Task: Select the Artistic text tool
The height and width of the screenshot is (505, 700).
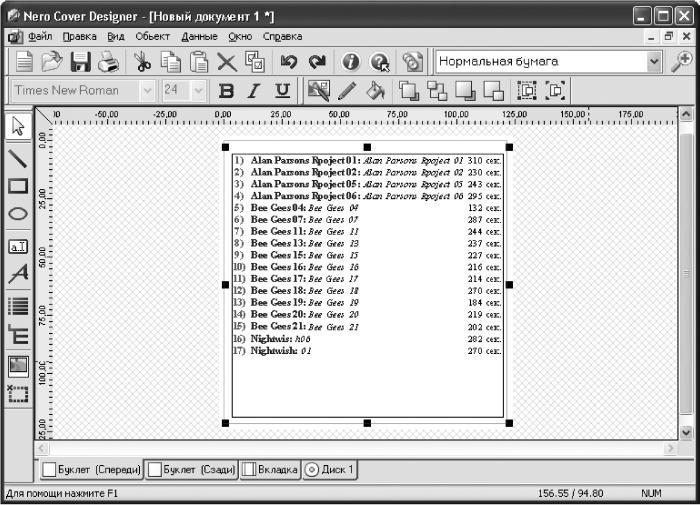Action: tap(18, 274)
